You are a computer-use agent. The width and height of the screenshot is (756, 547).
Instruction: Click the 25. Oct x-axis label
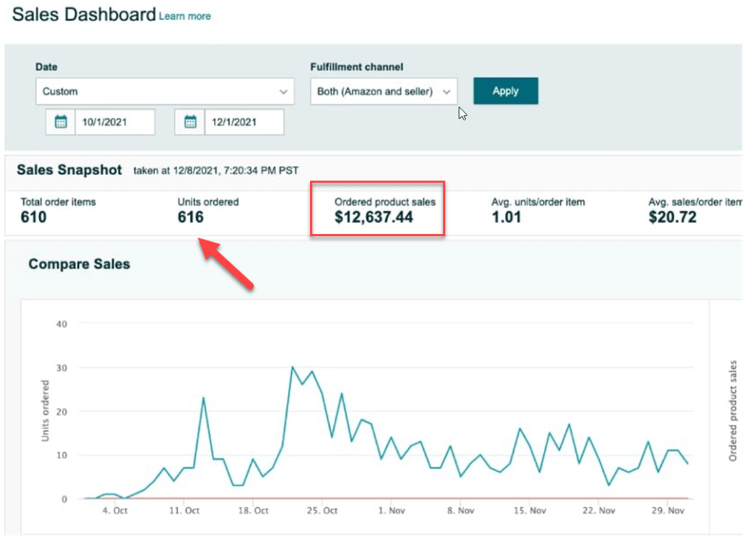click(322, 511)
